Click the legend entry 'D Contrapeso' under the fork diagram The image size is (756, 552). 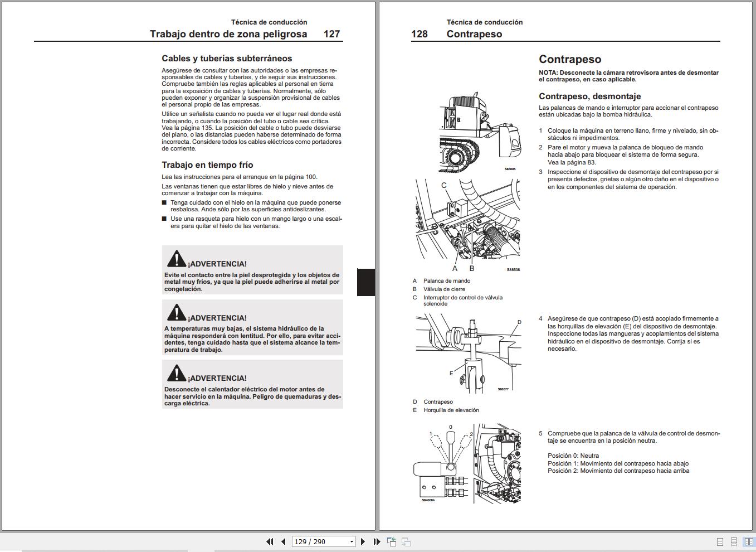(x=433, y=402)
